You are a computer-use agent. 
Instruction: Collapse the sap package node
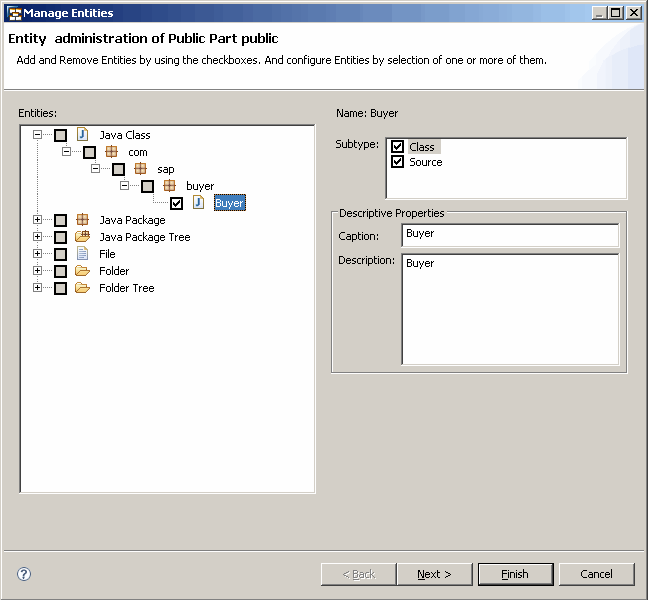coord(95,168)
